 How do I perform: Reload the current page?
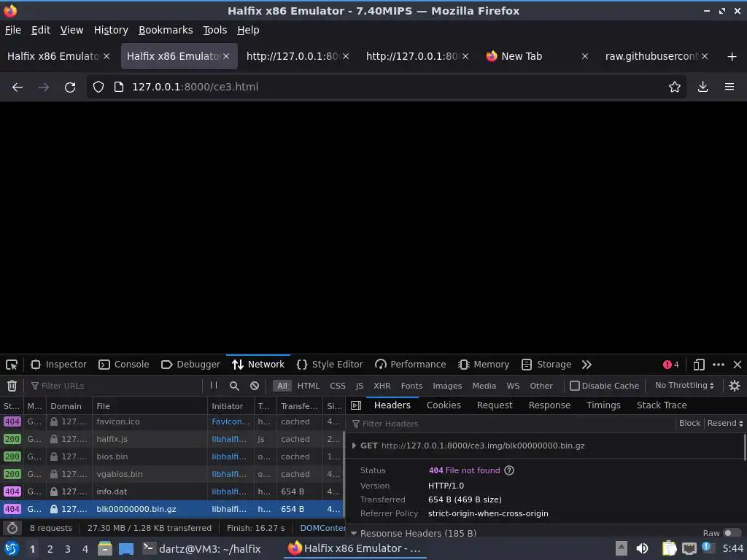70,87
